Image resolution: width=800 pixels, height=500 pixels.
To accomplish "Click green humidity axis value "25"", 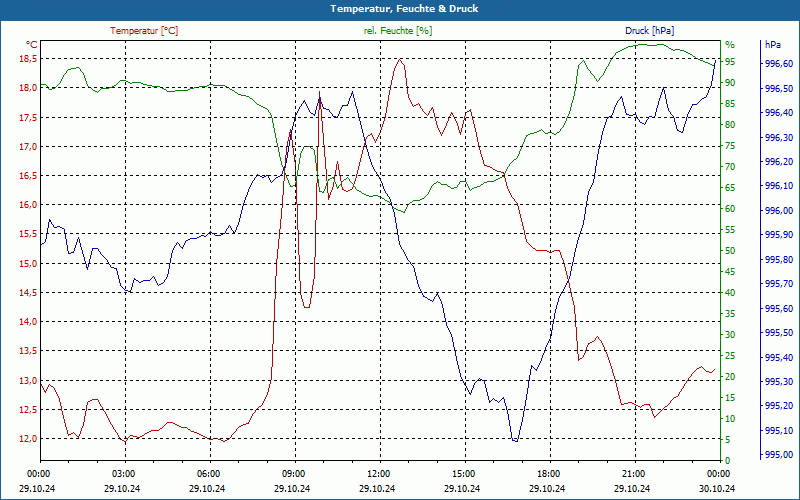I will [730, 355].
